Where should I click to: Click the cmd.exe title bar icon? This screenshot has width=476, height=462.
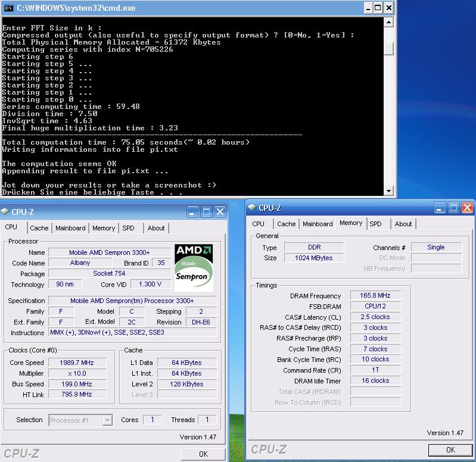tap(8, 8)
